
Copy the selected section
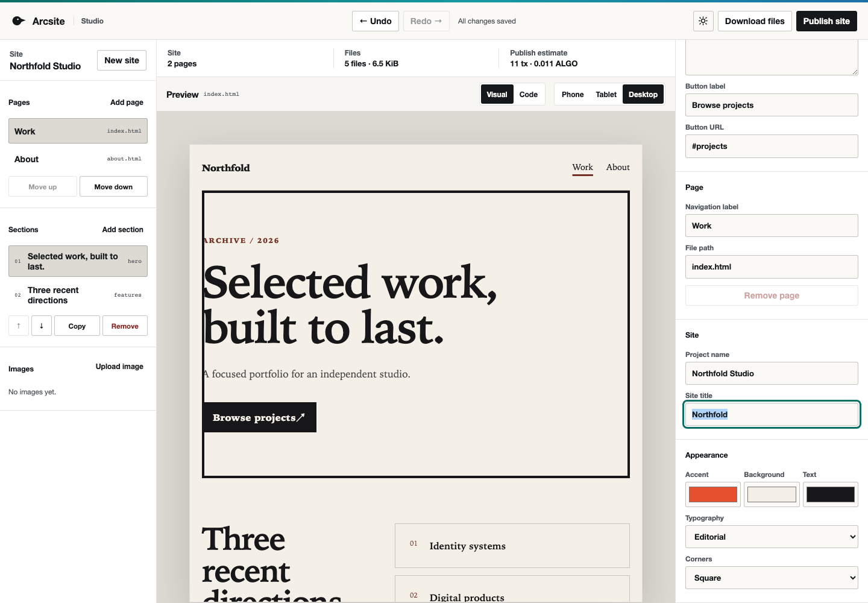click(x=77, y=326)
